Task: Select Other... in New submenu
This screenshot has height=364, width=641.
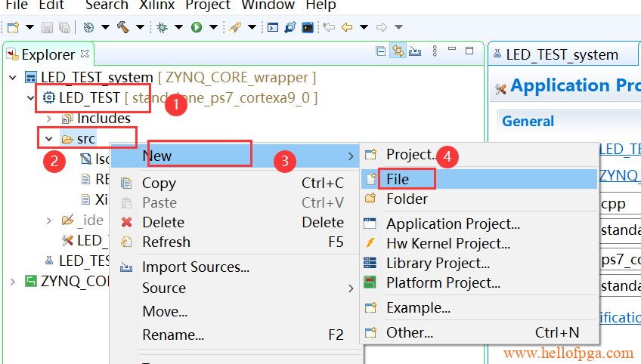Action: point(479,332)
